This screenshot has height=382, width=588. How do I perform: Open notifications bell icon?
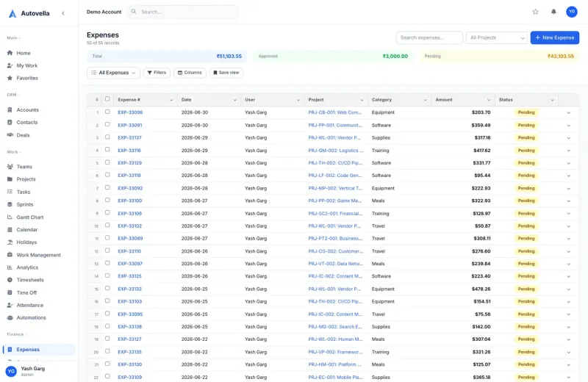553,12
